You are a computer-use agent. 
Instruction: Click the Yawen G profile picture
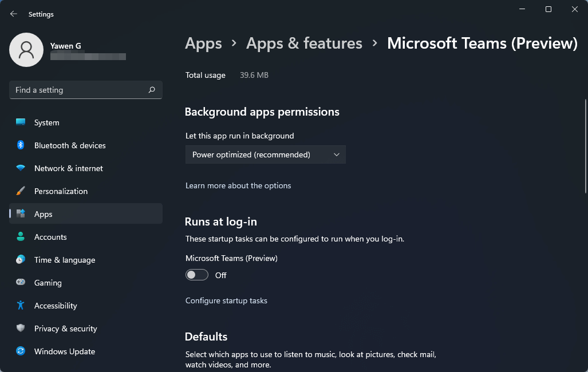coord(26,50)
